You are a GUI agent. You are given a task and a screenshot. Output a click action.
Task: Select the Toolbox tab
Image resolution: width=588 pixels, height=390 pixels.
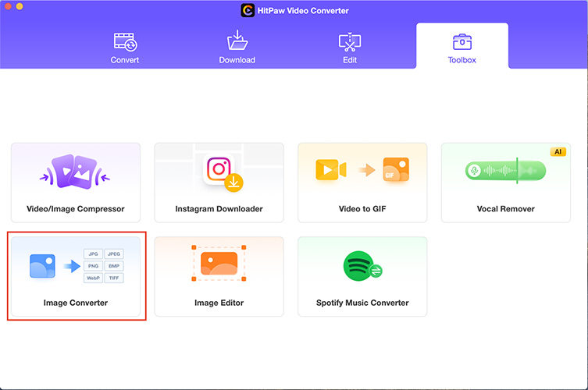coord(462,47)
